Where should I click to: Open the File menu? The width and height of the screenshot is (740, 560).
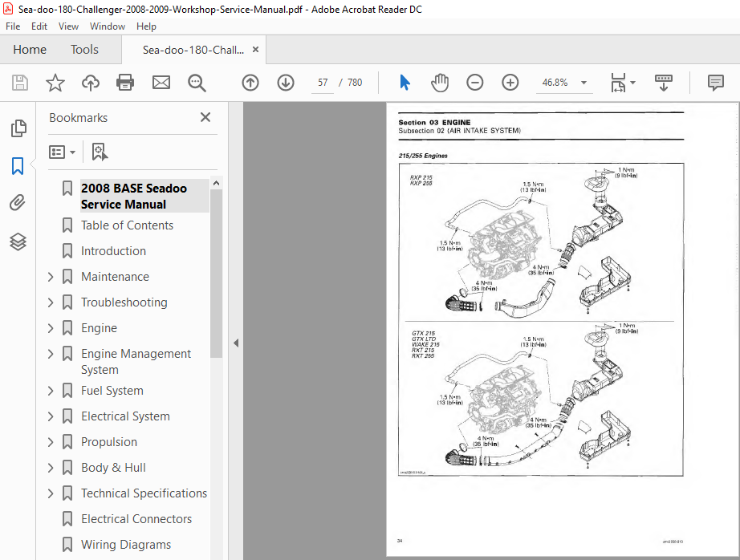(13, 26)
